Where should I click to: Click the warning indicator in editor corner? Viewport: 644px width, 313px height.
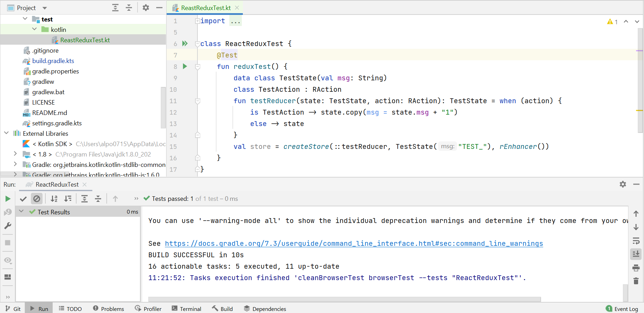click(x=612, y=22)
